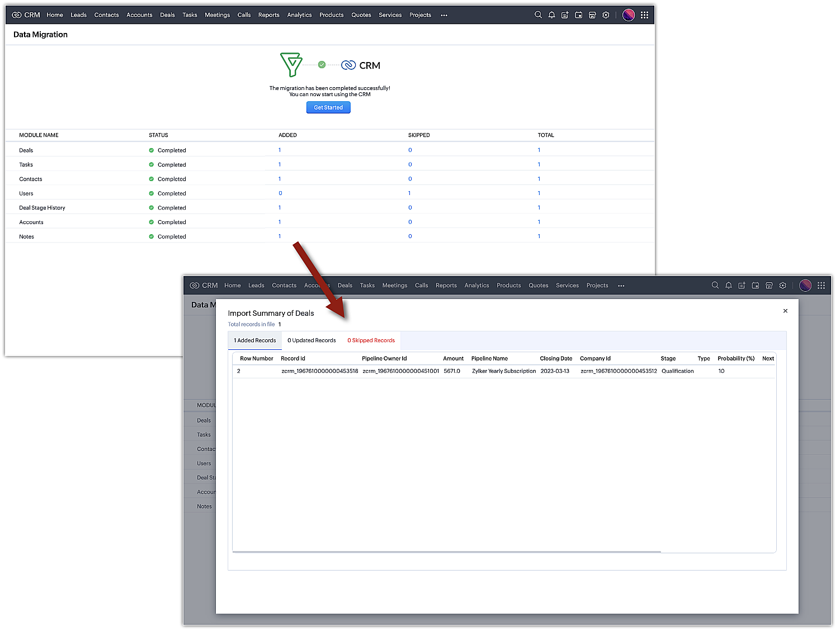Click the CRM logo in the Data Migration window navbar
Image resolution: width=840 pixels, height=636 pixels.
[x=26, y=15]
